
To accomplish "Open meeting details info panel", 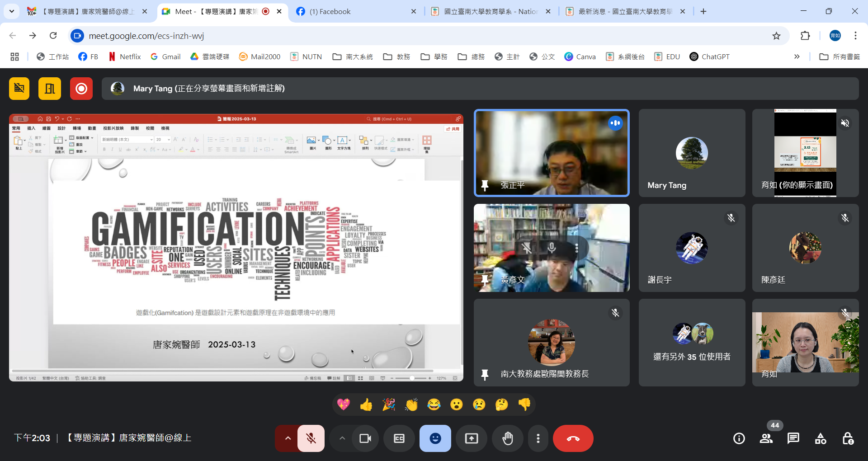I will tap(738, 438).
